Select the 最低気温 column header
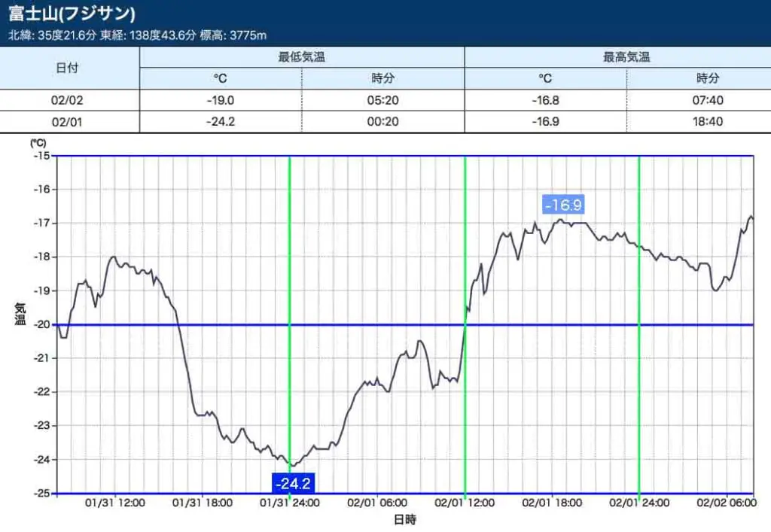This screenshot has width=771, height=532. click(x=301, y=57)
